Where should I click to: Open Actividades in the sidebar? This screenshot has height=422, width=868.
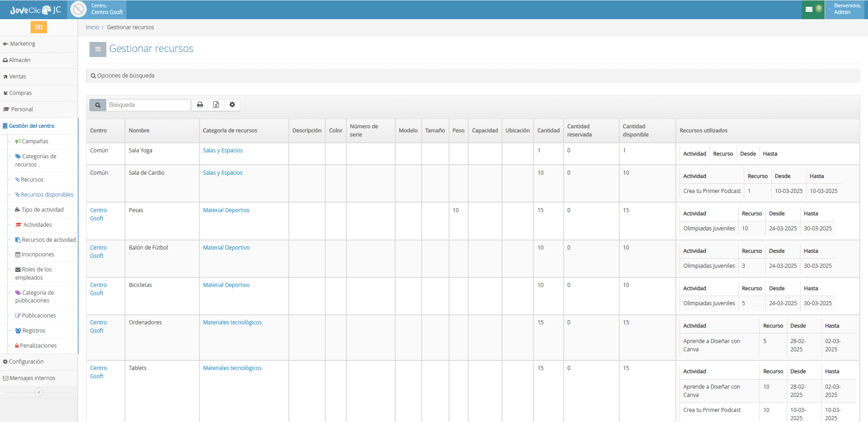click(x=33, y=225)
